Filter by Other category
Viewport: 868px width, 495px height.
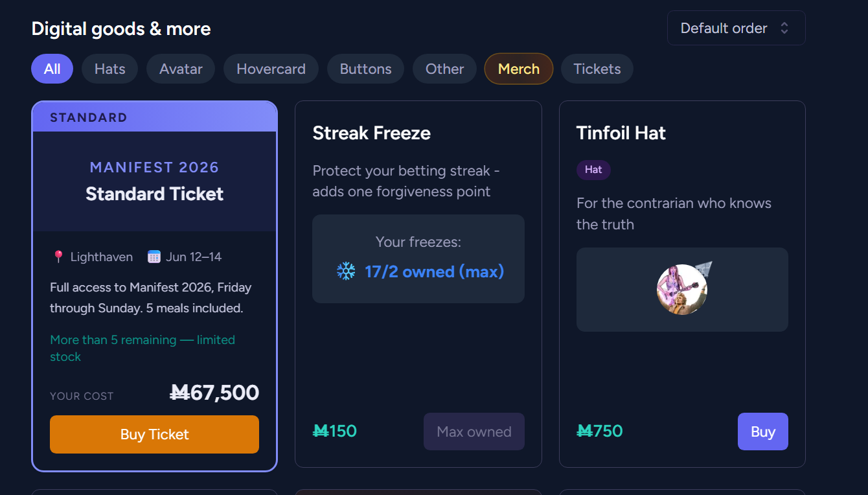[444, 69]
